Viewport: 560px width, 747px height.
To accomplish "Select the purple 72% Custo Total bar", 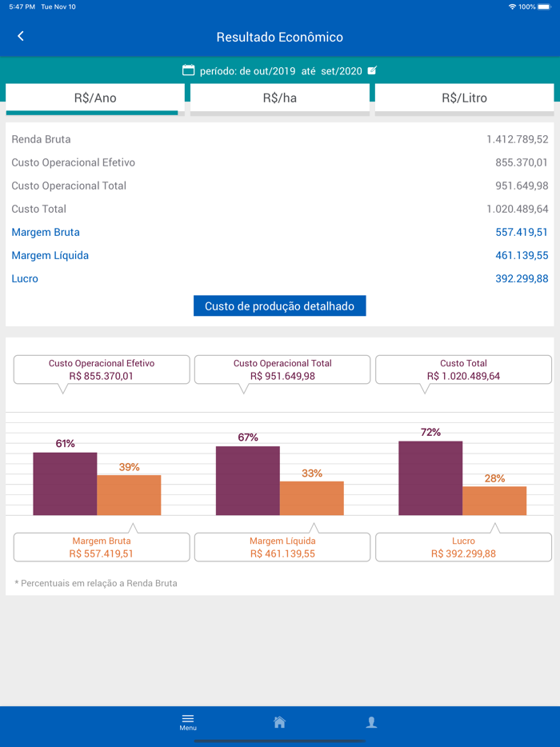I will tap(430, 477).
